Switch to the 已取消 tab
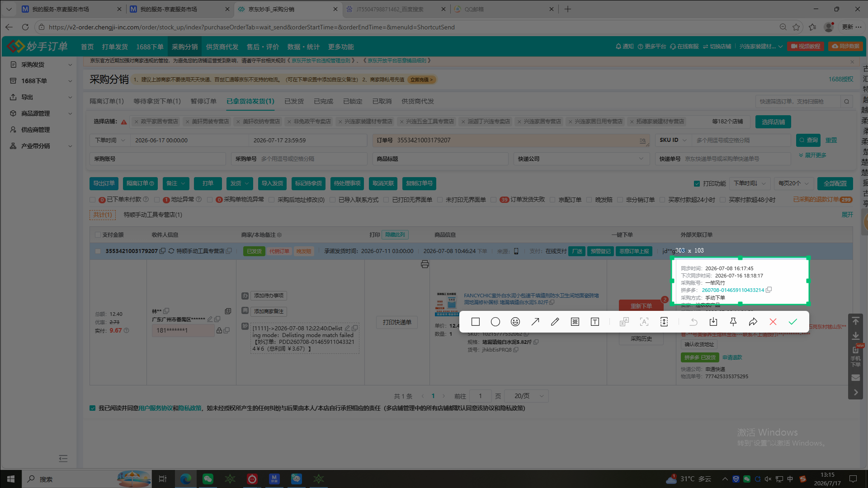 pyautogui.click(x=382, y=101)
